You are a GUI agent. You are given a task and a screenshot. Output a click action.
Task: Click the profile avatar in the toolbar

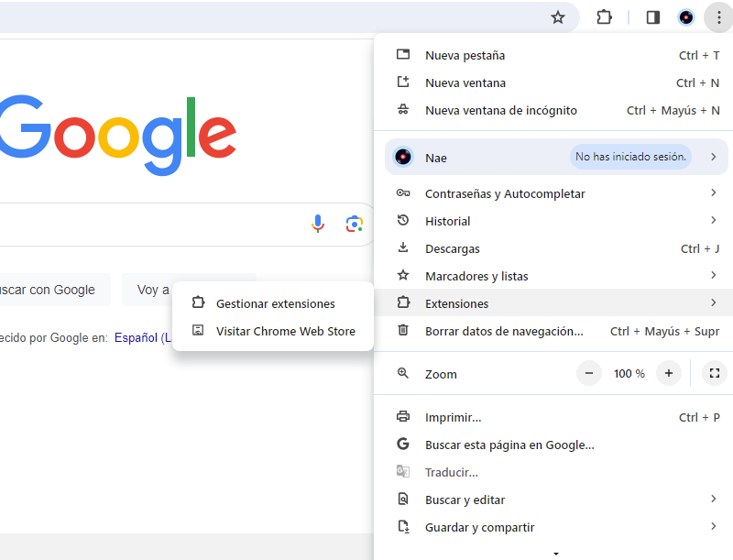point(686,16)
